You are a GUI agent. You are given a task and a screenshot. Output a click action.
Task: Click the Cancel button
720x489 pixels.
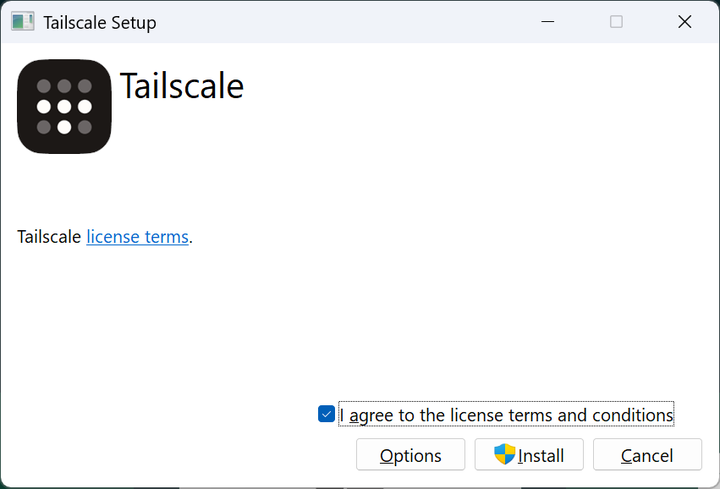tap(647, 455)
